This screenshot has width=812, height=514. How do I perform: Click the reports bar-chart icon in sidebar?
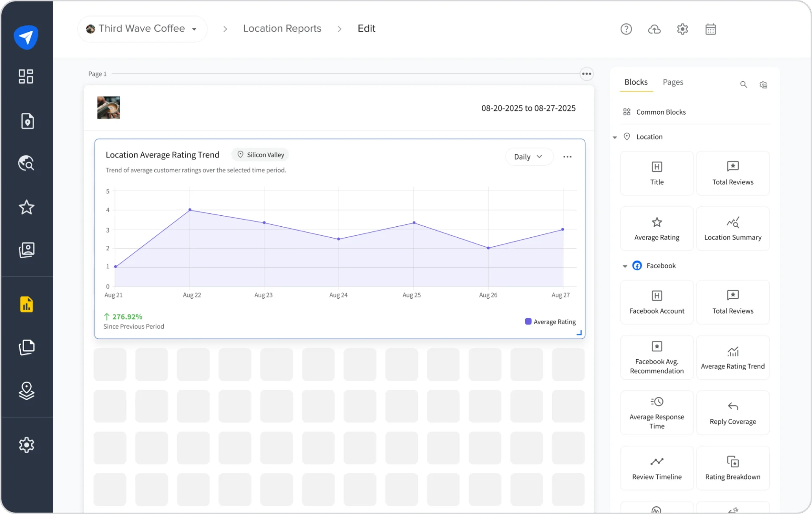(x=26, y=304)
